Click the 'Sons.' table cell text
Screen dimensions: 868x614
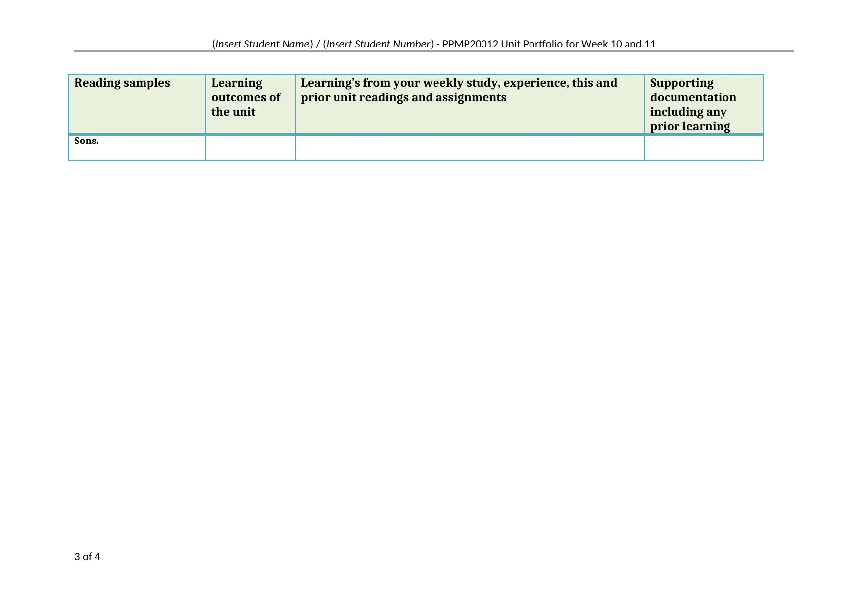(87, 141)
